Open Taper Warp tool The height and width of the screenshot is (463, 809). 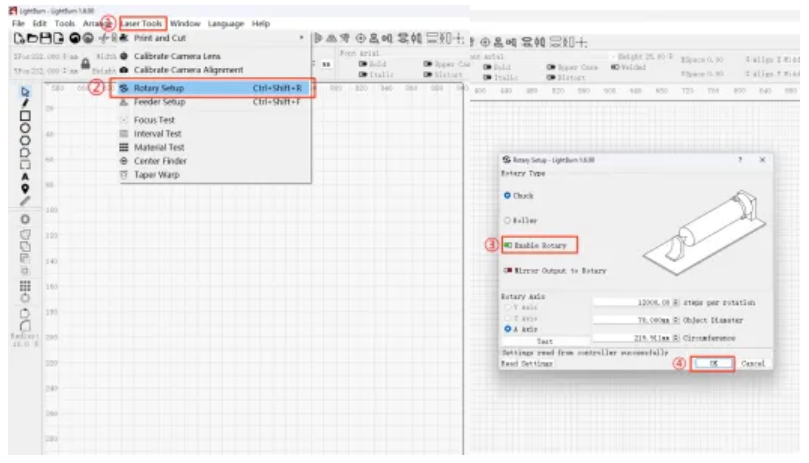point(156,174)
